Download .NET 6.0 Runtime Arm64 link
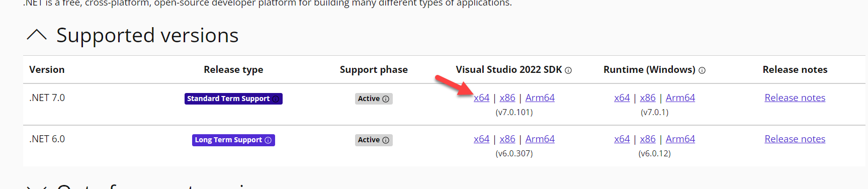The image size is (868, 189). (x=680, y=139)
